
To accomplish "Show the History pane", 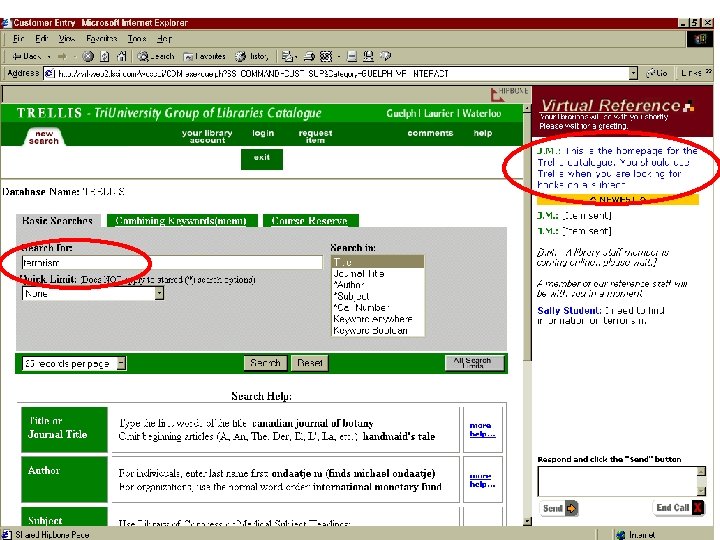I will pyautogui.click(x=252, y=56).
